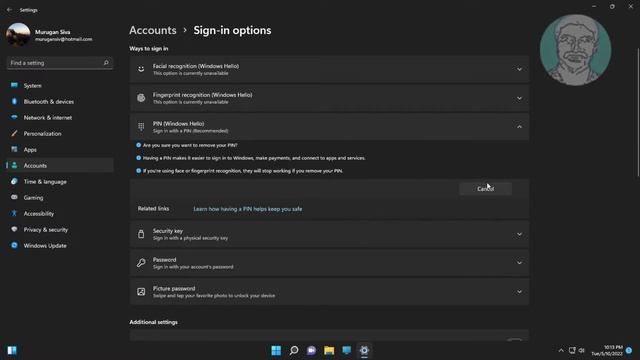Click the Password row title

(164, 260)
